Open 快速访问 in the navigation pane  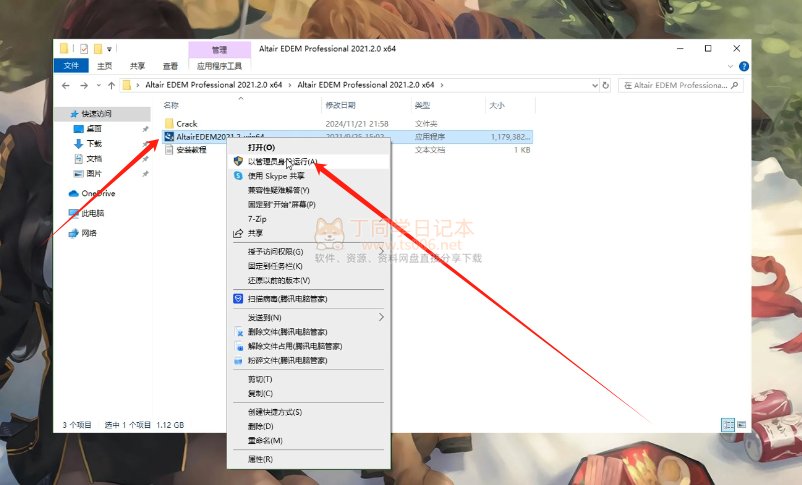[x=96, y=114]
